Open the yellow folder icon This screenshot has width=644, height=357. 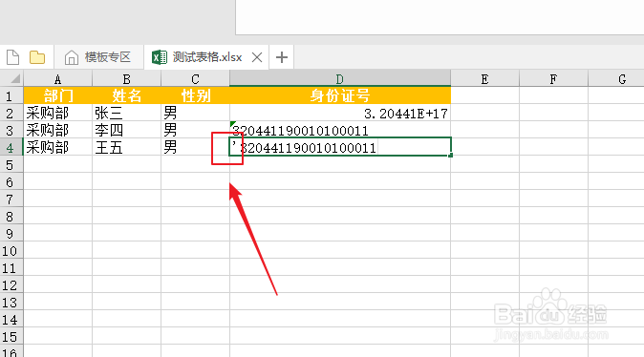(37, 57)
